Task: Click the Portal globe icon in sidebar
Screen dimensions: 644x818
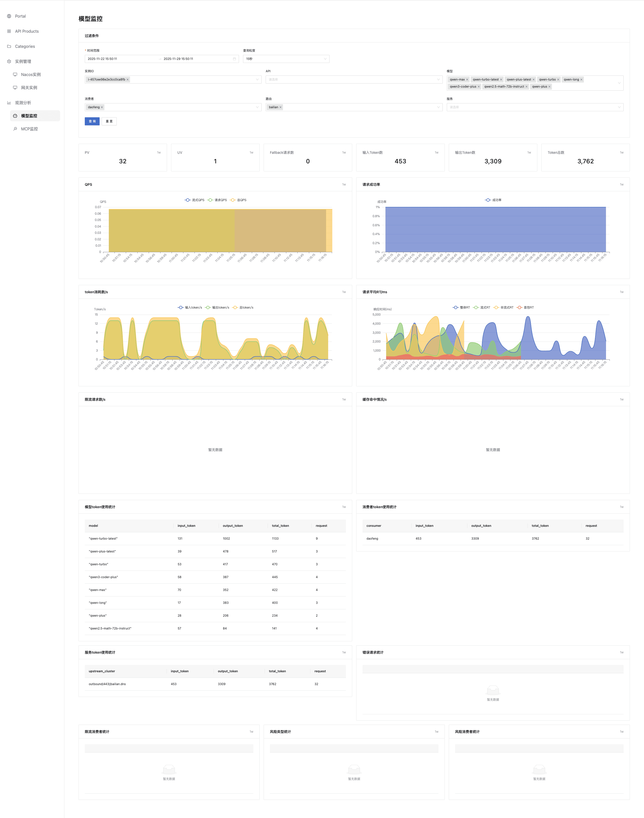Action: (x=9, y=16)
